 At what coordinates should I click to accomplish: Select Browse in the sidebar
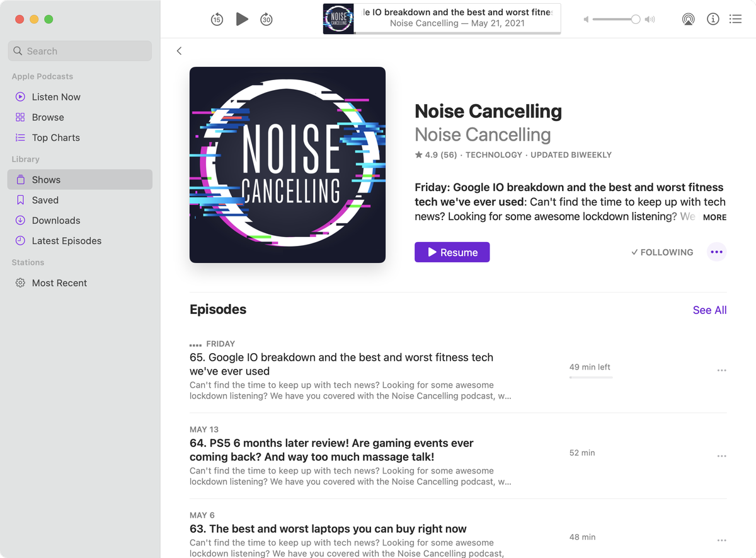pos(47,117)
